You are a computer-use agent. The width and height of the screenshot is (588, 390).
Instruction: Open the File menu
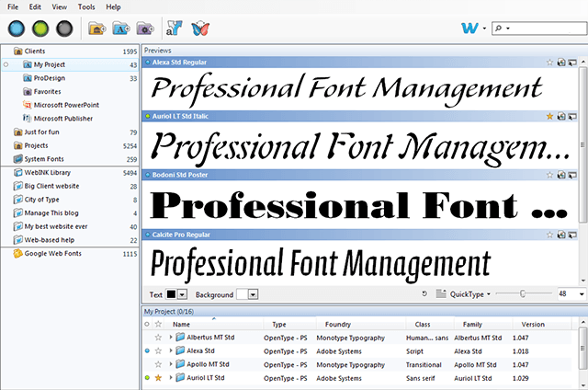(13, 6)
